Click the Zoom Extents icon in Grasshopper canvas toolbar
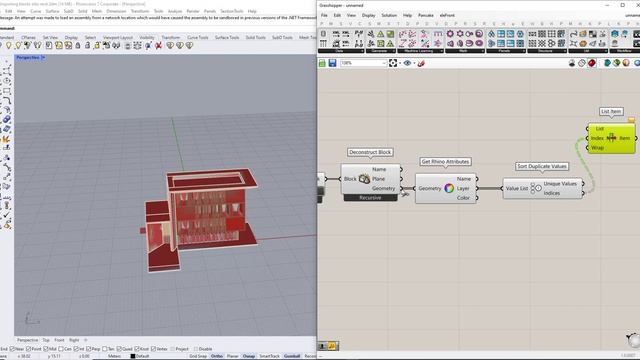 click(393, 63)
